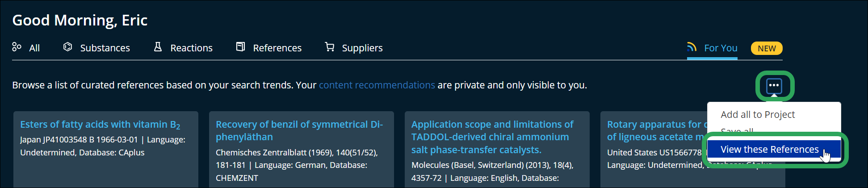Screen dimensions: 868x188
Task: Open Esters of fatty acids reference
Action: pos(100,125)
